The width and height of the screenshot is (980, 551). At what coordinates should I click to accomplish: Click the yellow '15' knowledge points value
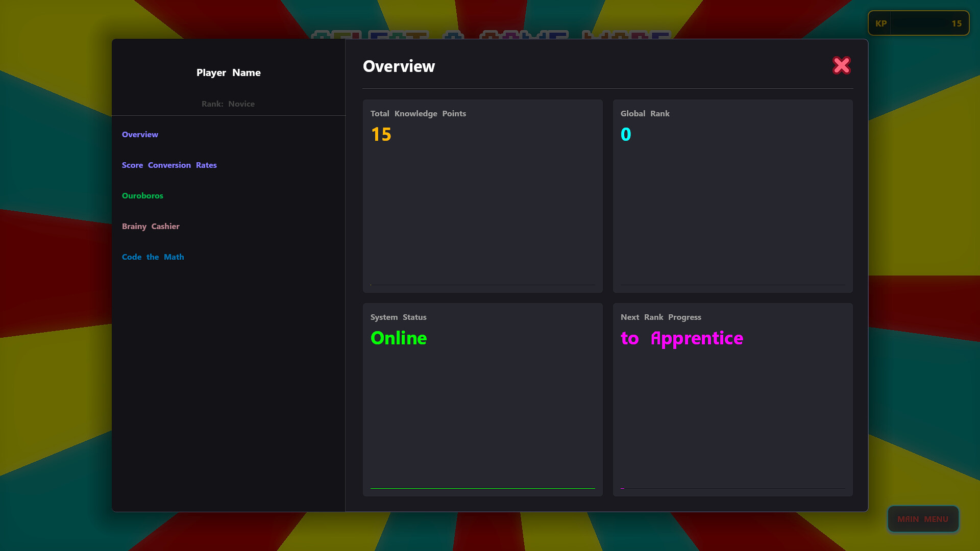click(x=381, y=134)
